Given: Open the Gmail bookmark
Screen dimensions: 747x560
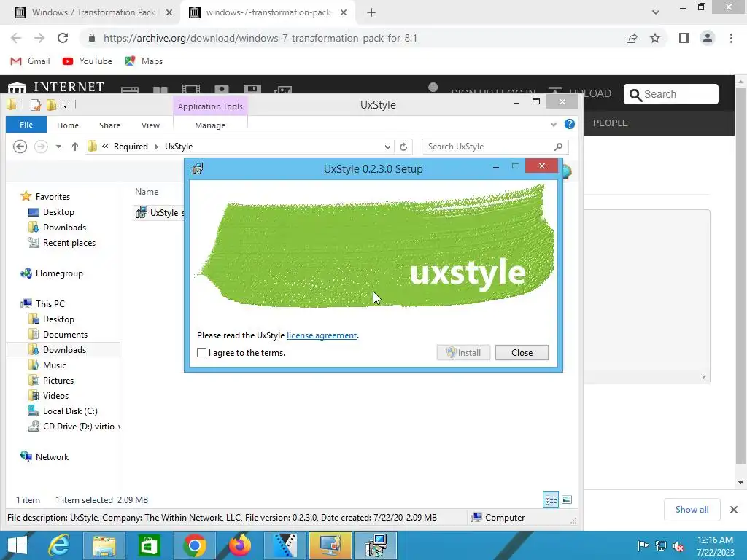Looking at the screenshot, I should pos(30,61).
